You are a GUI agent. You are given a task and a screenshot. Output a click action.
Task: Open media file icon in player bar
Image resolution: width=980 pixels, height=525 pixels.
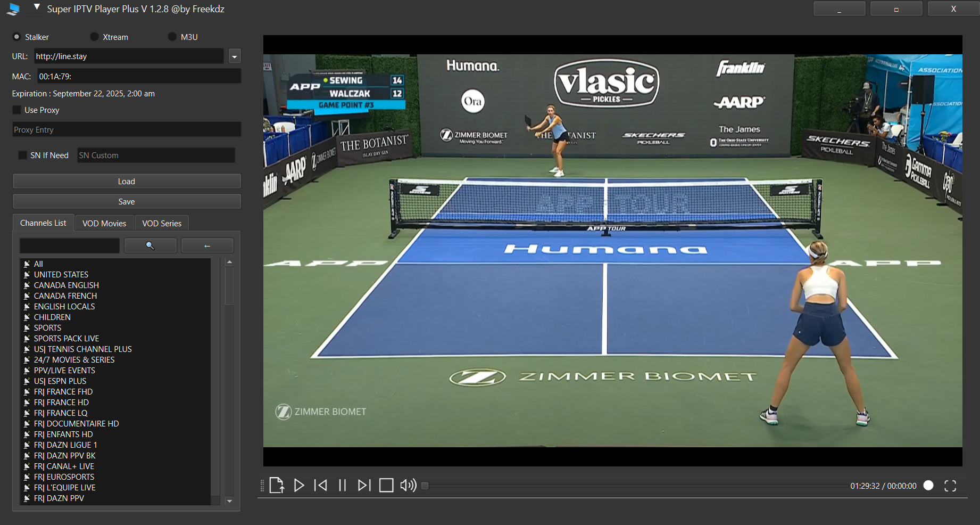pos(277,485)
